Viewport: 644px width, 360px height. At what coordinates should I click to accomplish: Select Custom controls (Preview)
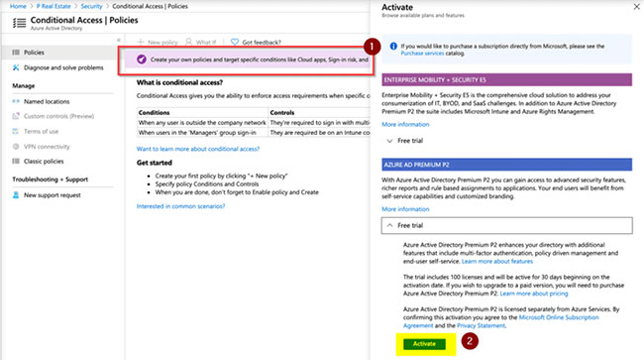(58, 116)
